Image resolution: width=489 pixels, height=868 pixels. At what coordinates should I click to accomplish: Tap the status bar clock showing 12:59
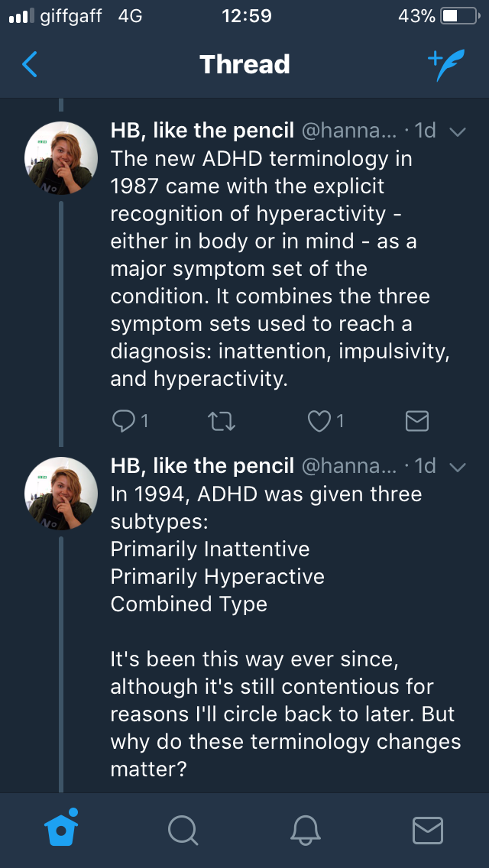click(244, 16)
